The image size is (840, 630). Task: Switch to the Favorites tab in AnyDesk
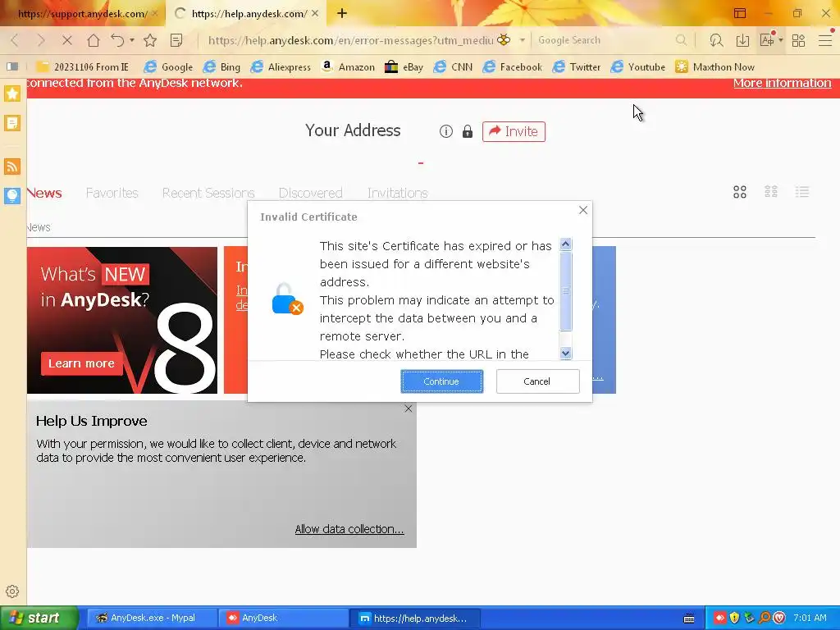[x=112, y=193]
